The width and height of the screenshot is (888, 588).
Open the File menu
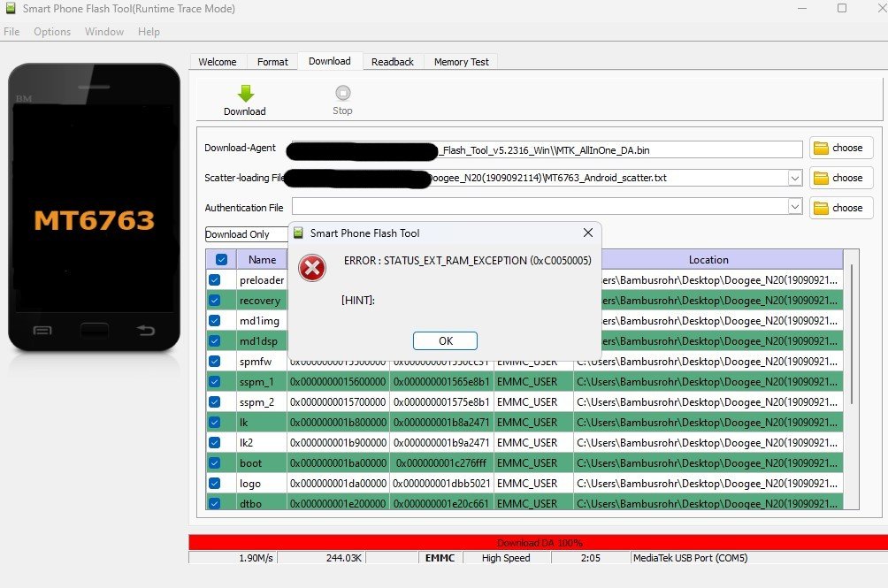click(x=11, y=32)
